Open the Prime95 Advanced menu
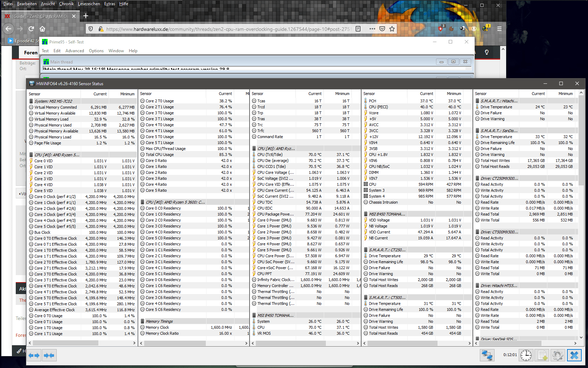 tap(75, 51)
